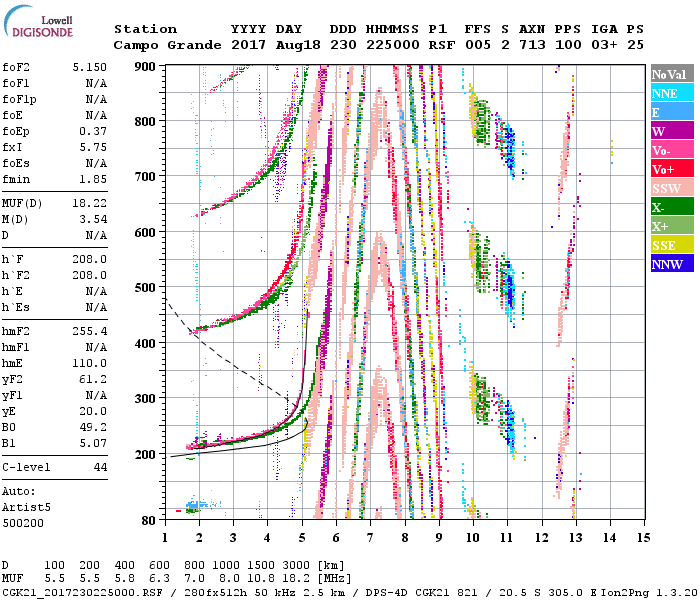Select the Vo+ red legend swatch

pyautogui.click(x=672, y=169)
